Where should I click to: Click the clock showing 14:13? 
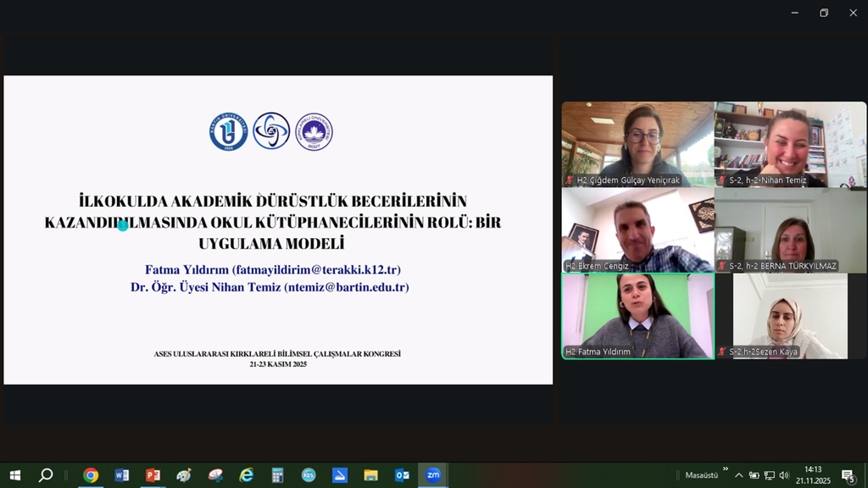click(x=813, y=474)
